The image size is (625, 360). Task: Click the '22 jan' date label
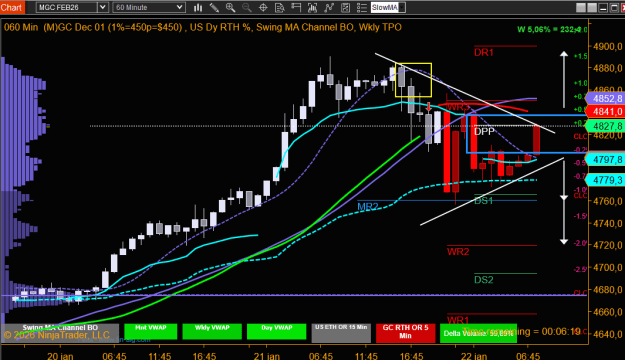click(474, 355)
